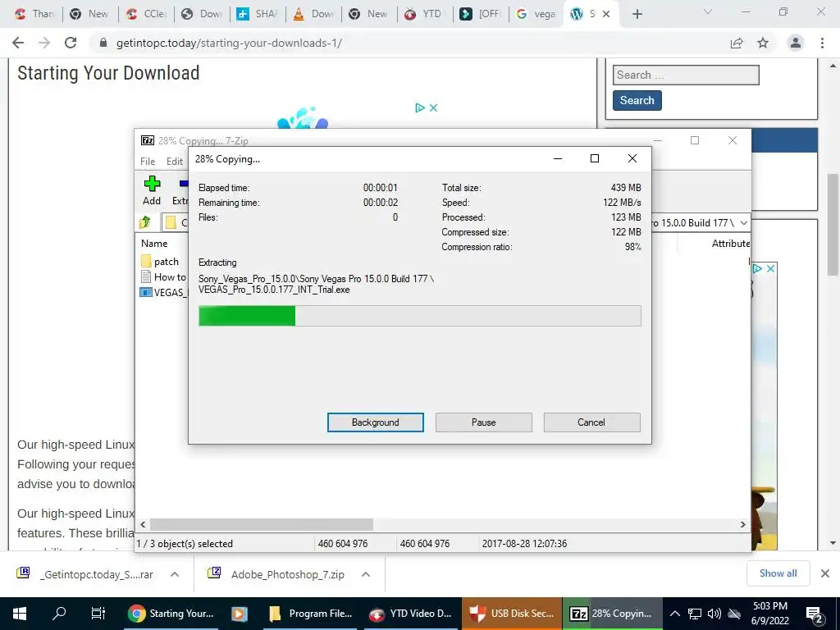The image size is (840, 630).
Task: Switch to the Google vegas tab
Action: click(x=535, y=15)
